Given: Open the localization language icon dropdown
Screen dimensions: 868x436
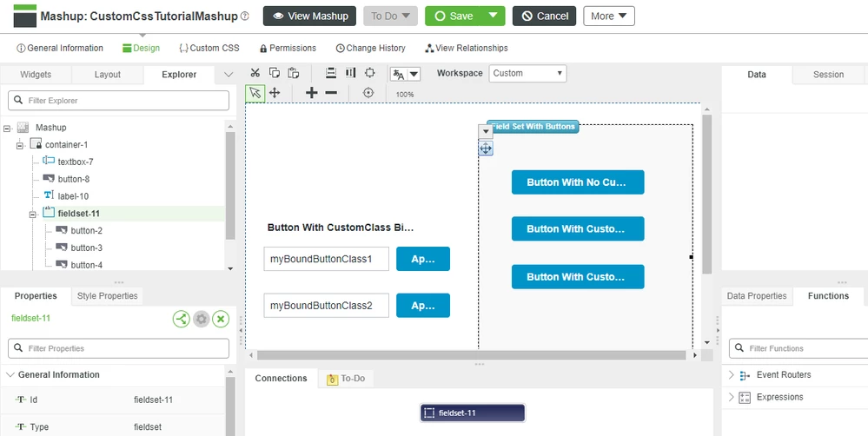Looking at the screenshot, I should coord(405,74).
